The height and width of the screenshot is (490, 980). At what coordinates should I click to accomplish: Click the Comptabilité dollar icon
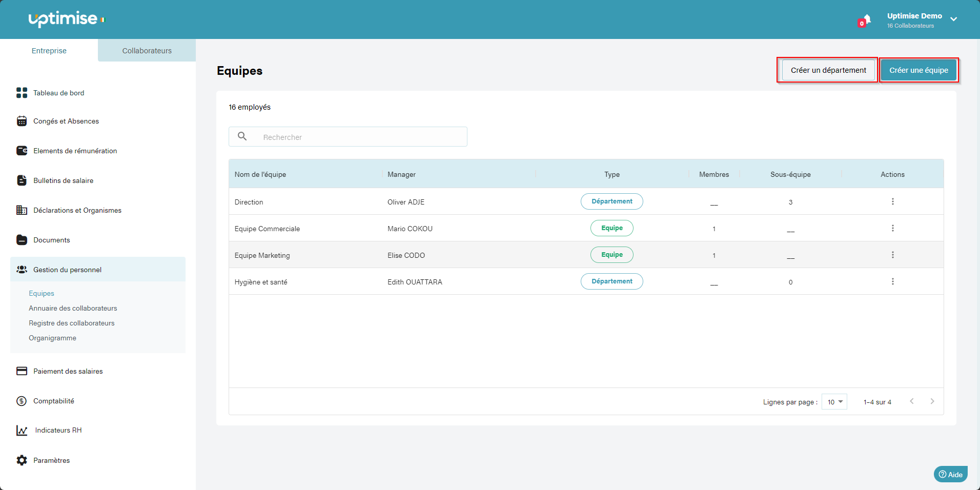[22, 401]
